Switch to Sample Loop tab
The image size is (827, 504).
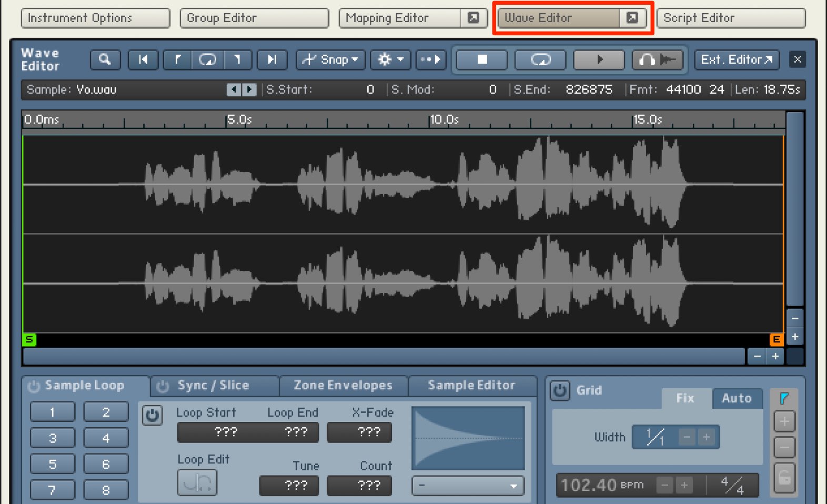click(85, 386)
